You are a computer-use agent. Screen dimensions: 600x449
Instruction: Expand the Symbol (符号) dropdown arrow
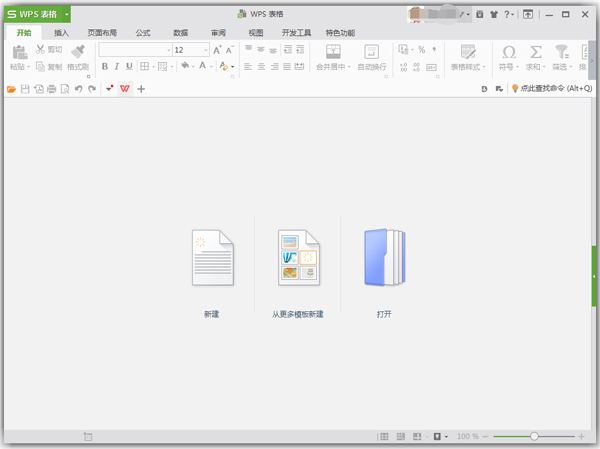517,67
